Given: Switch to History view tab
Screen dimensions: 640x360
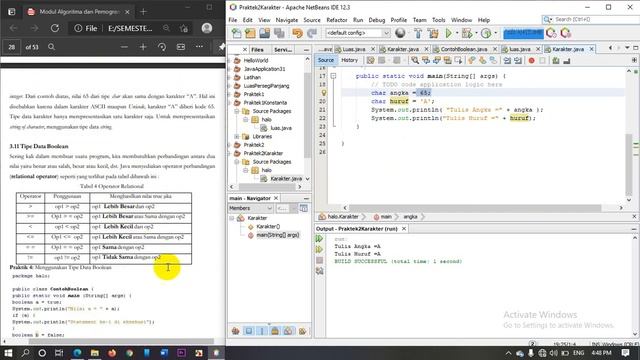Looking at the screenshot, I should 349,60.
